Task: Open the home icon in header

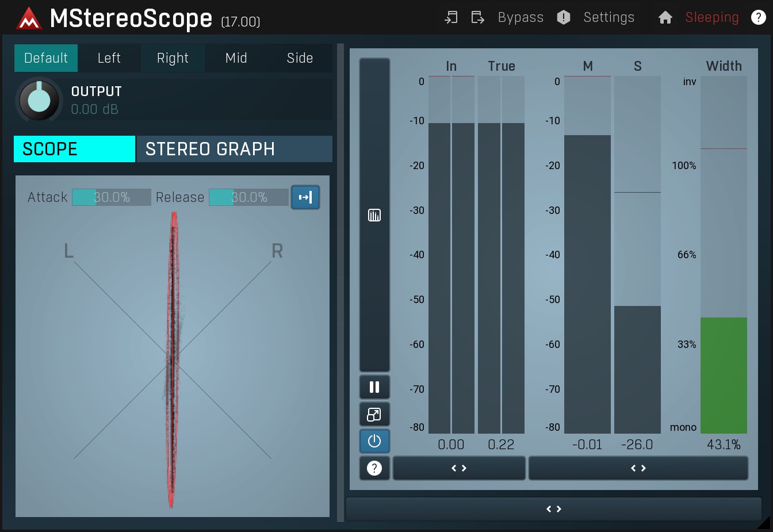Action: pyautogui.click(x=665, y=18)
